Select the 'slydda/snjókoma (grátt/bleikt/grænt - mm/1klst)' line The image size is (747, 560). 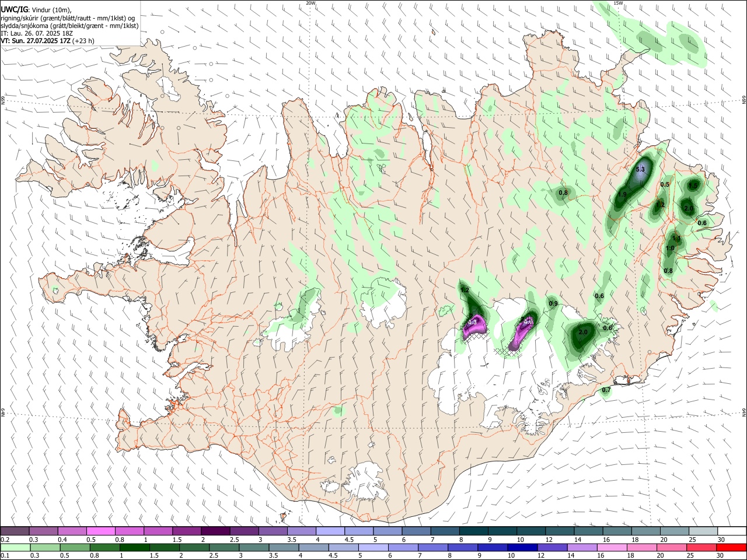pyautogui.click(x=69, y=26)
